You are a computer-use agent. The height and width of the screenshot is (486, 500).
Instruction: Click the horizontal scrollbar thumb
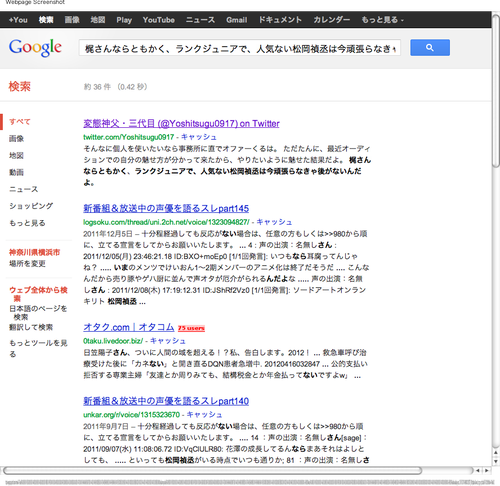point(212,470)
